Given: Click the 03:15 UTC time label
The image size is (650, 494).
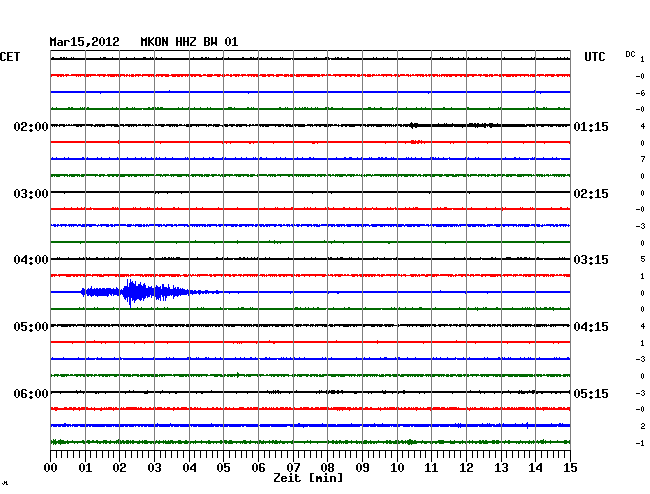Looking at the screenshot, I should [591, 260].
